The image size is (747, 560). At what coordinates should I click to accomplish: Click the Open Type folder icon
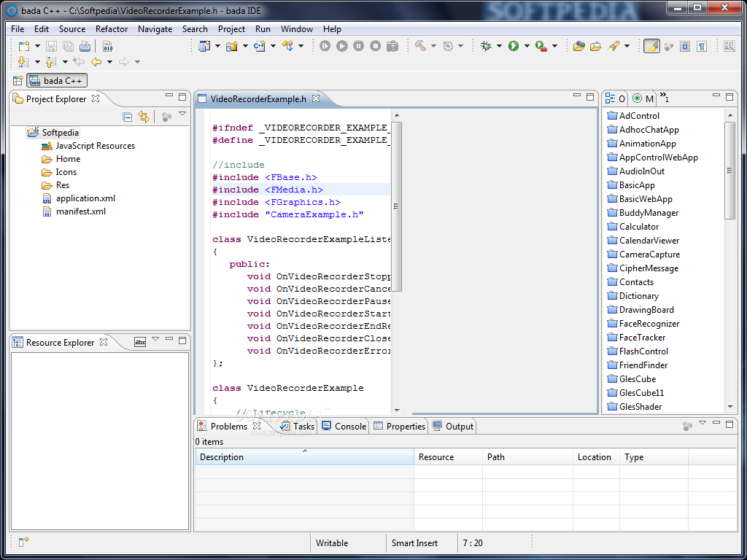tap(578, 46)
